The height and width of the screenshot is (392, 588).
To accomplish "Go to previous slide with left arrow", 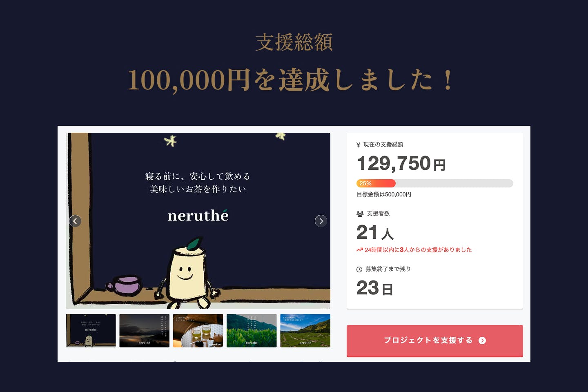I will pyautogui.click(x=75, y=221).
